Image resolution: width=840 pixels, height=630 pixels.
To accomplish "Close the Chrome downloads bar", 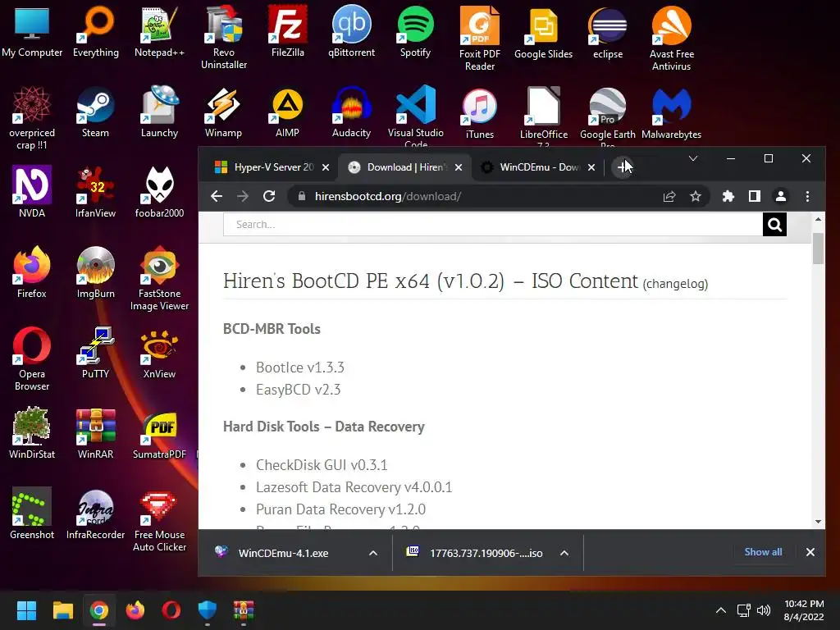I will [810, 552].
